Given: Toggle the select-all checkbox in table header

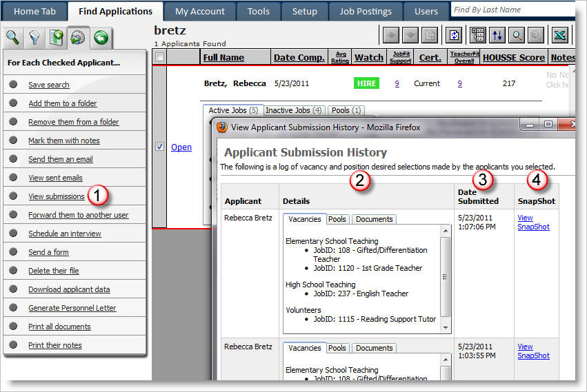Looking at the screenshot, I should tap(159, 57).
